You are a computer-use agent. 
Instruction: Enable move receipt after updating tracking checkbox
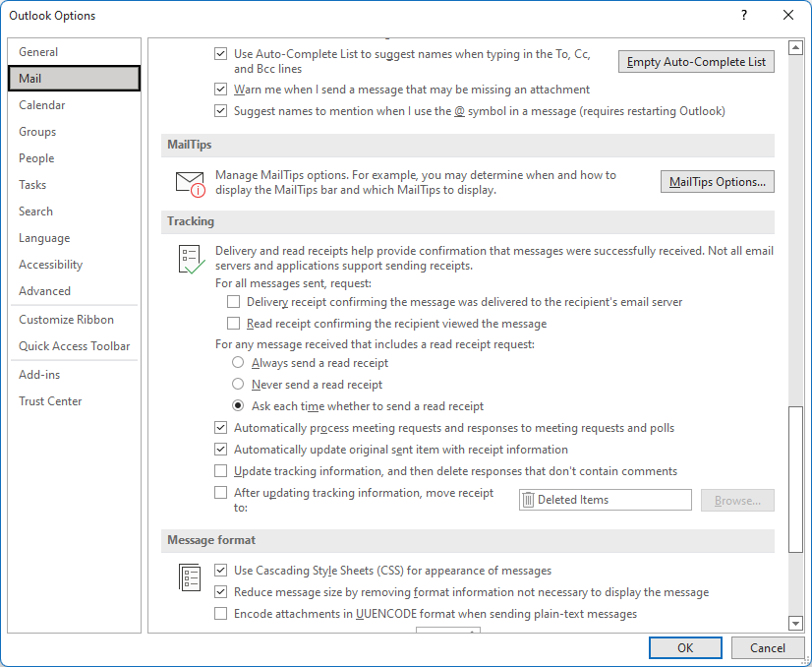(x=220, y=492)
